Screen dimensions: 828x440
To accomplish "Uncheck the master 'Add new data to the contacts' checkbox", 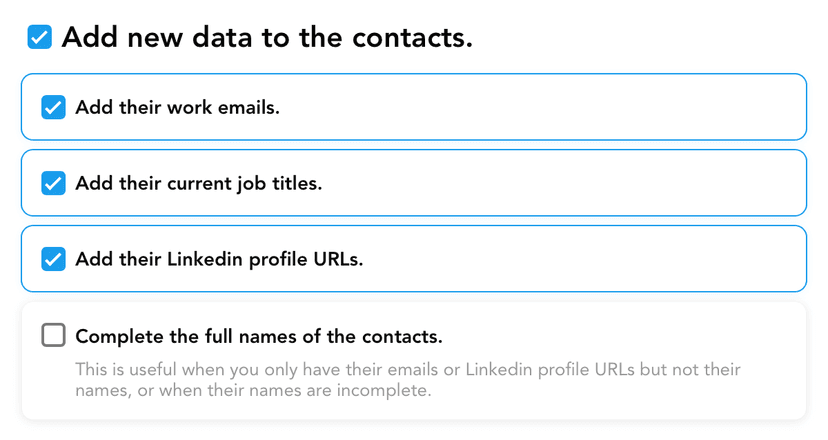I will click(x=39, y=38).
